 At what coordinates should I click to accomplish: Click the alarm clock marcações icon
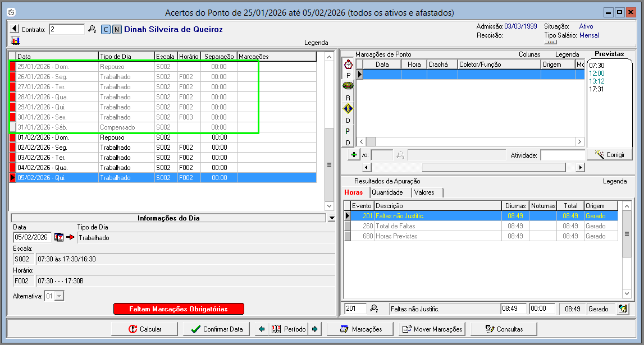tap(348, 65)
